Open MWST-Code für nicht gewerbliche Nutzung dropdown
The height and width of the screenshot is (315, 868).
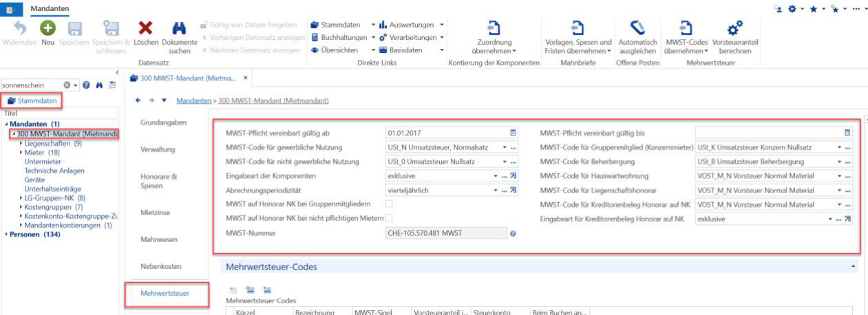point(505,162)
